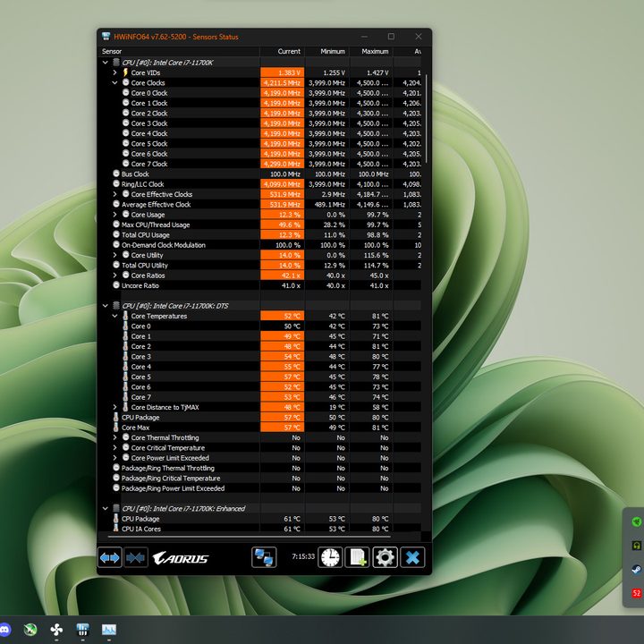Collapse the i7-11700K DTS group
This screenshot has width=644, height=644.
106,306
